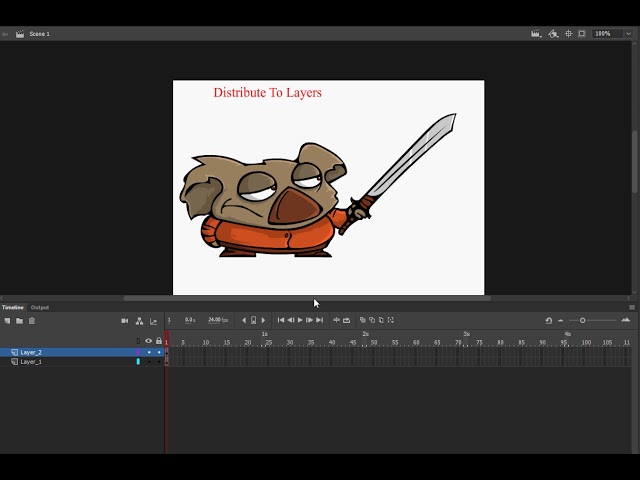Toggle visibility dot of Layer_1
640x480 pixels.
(x=149, y=362)
